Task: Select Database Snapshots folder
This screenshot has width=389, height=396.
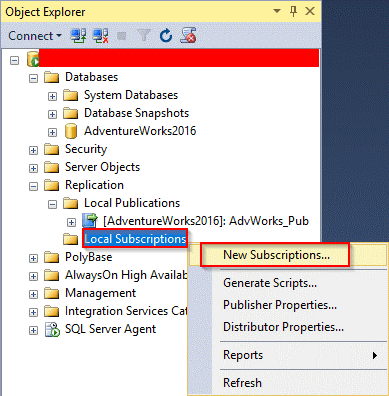Action: tap(136, 113)
